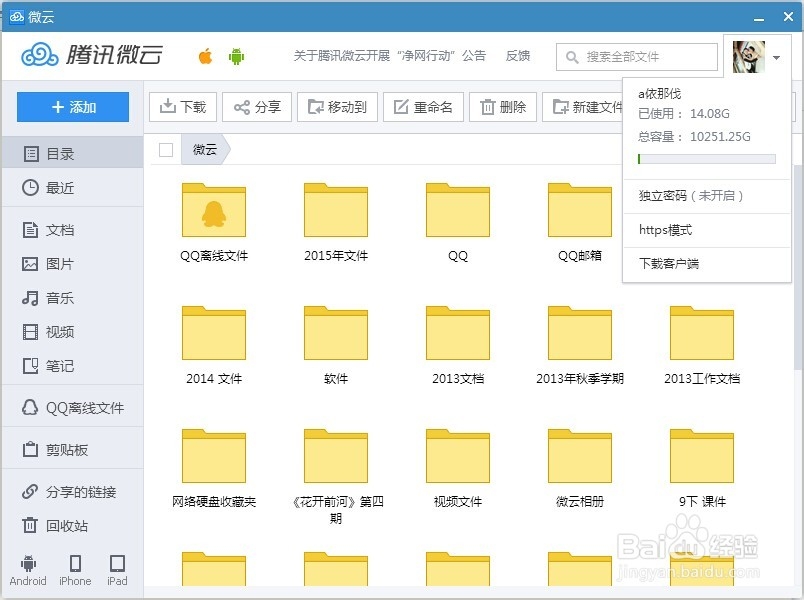Screen dimensions: 804x600
Task: Open the 9下 课件 folder
Action: point(702,456)
